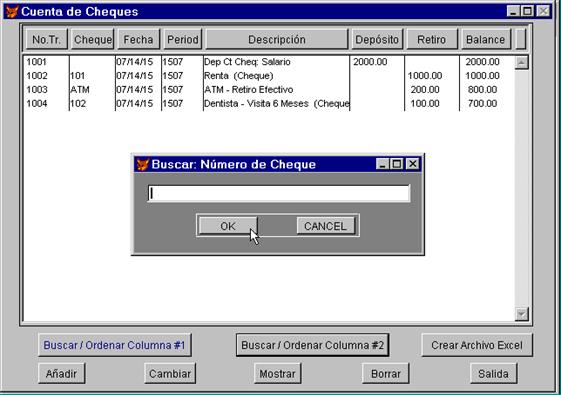561x395 pixels.
Task: Click cheque cell ATM
Action: 80,90
